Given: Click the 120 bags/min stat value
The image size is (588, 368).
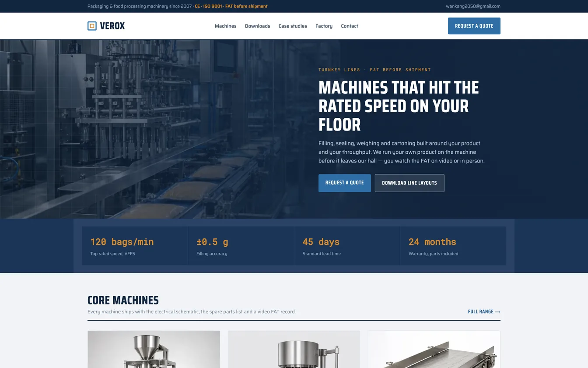Looking at the screenshot, I should click(x=122, y=242).
